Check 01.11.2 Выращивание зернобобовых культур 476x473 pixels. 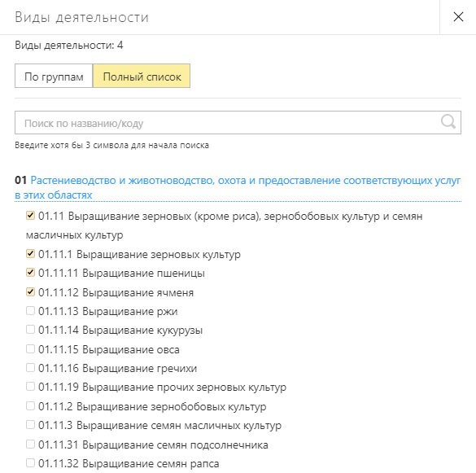click(x=30, y=406)
